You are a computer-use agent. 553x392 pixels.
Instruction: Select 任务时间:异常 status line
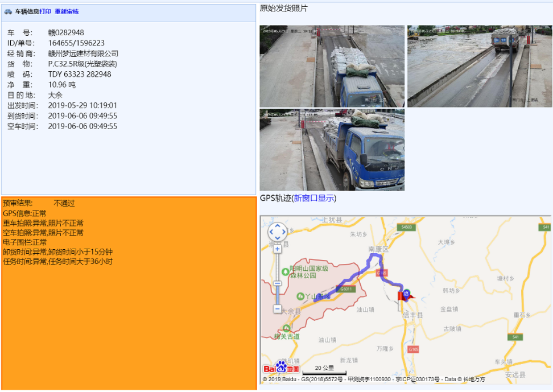click(58, 262)
